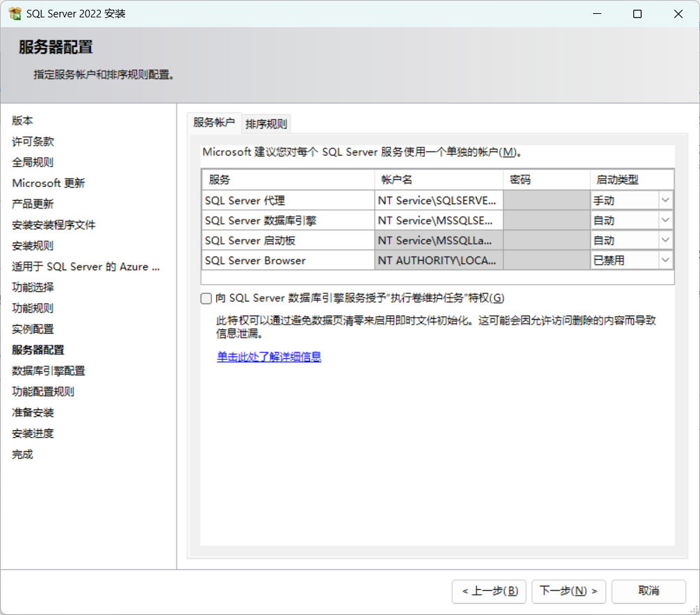Click the account name field for SQL Server 代理
The image size is (700, 615).
tap(438, 200)
